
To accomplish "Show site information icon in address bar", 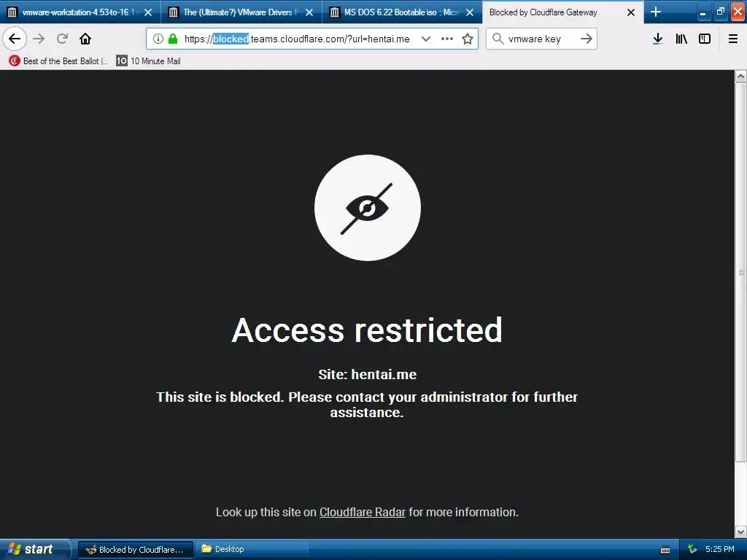I will 158,39.
